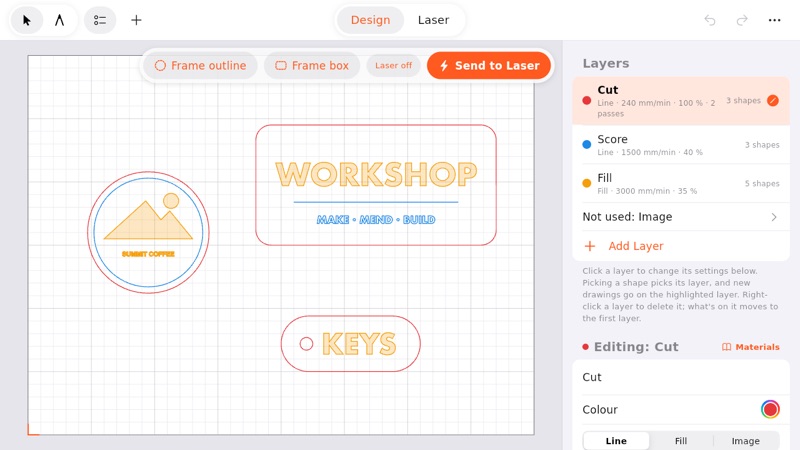Screen dimensions: 800x450
Task: Select the Cut layer row
Action: 681,101
